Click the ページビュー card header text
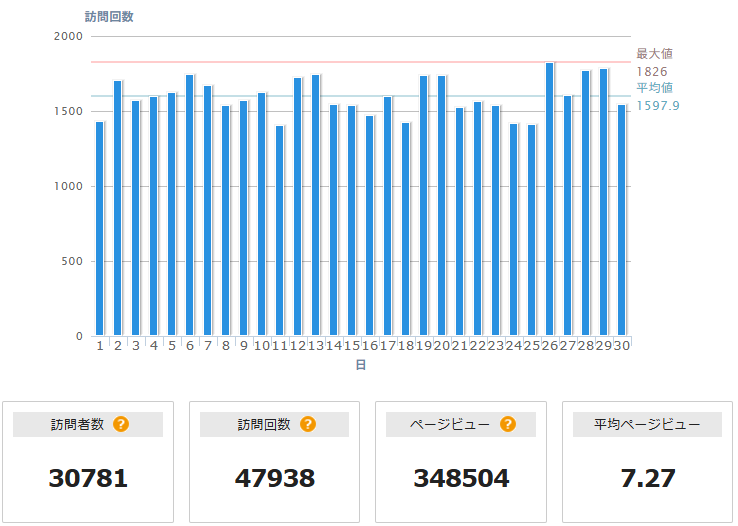 pyautogui.click(x=449, y=424)
